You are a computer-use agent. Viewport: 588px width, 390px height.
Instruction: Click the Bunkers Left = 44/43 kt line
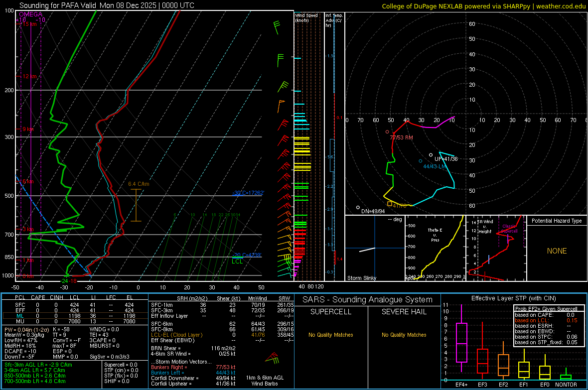click(193, 373)
